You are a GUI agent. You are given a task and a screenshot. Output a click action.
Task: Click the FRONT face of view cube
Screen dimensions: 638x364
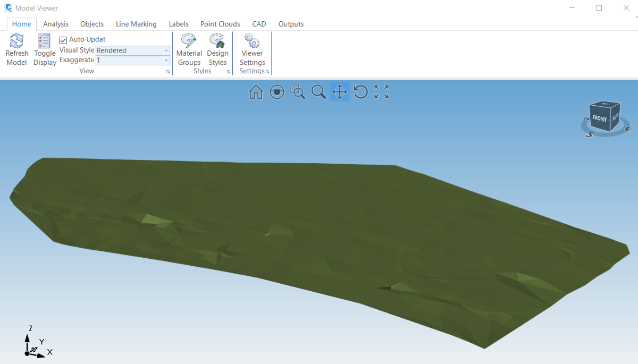tap(599, 119)
